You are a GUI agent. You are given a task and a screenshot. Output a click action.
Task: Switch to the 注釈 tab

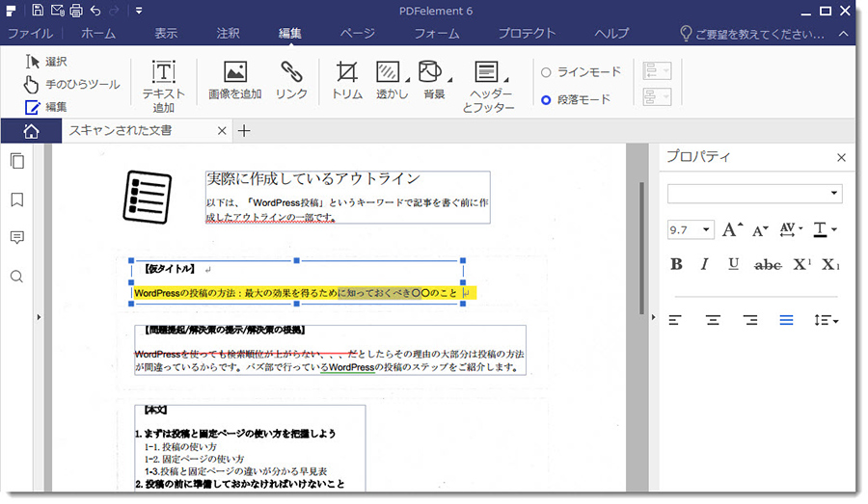pos(228,33)
